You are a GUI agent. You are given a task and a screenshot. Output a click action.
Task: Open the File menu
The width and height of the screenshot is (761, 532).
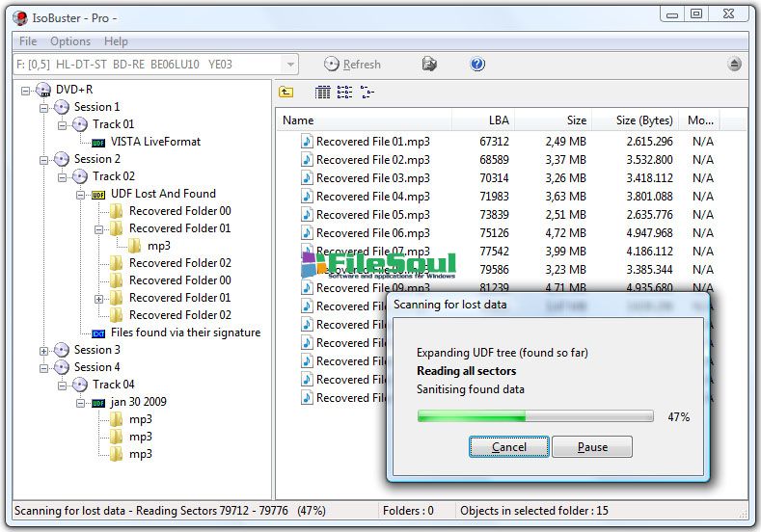28,41
